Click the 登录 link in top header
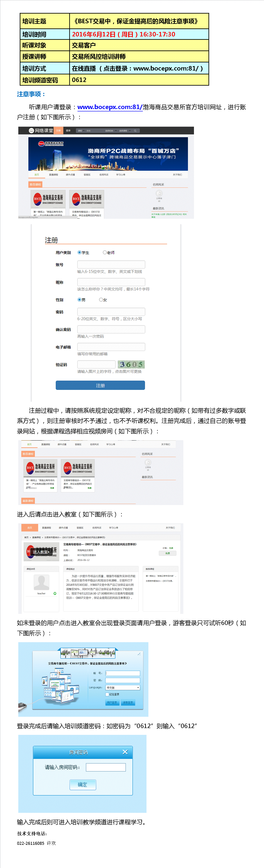Image resolution: width=264 pixels, height=868 pixels. click(68, 131)
